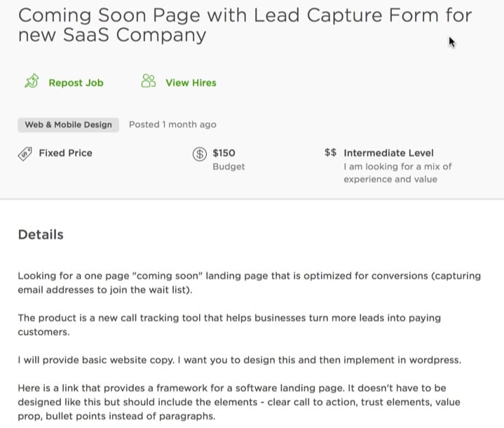504x428 pixels.
Task: Click the paragraph about software landing page framework
Action: [x=239, y=402]
